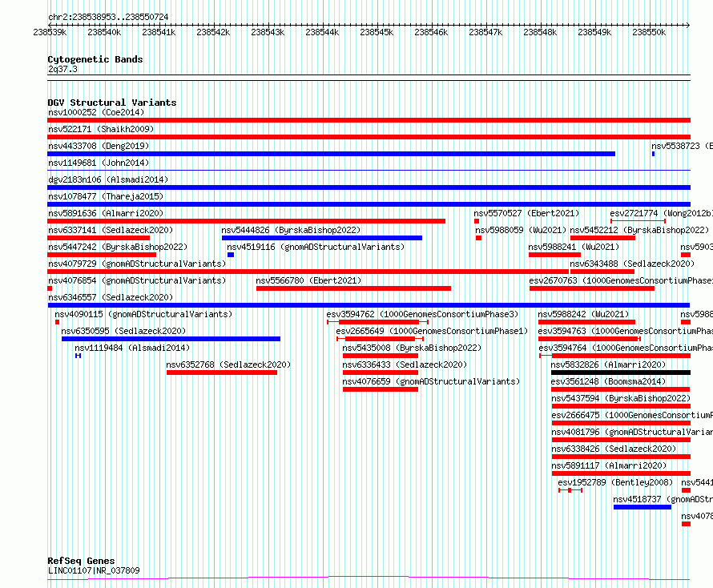
Task: Click nsv1149681 (John2014) label
Action: point(99,163)
